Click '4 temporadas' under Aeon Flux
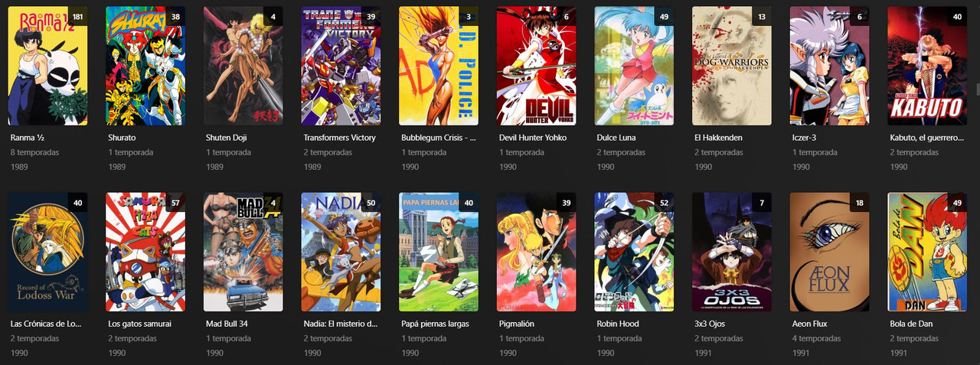 coord(817,338)
